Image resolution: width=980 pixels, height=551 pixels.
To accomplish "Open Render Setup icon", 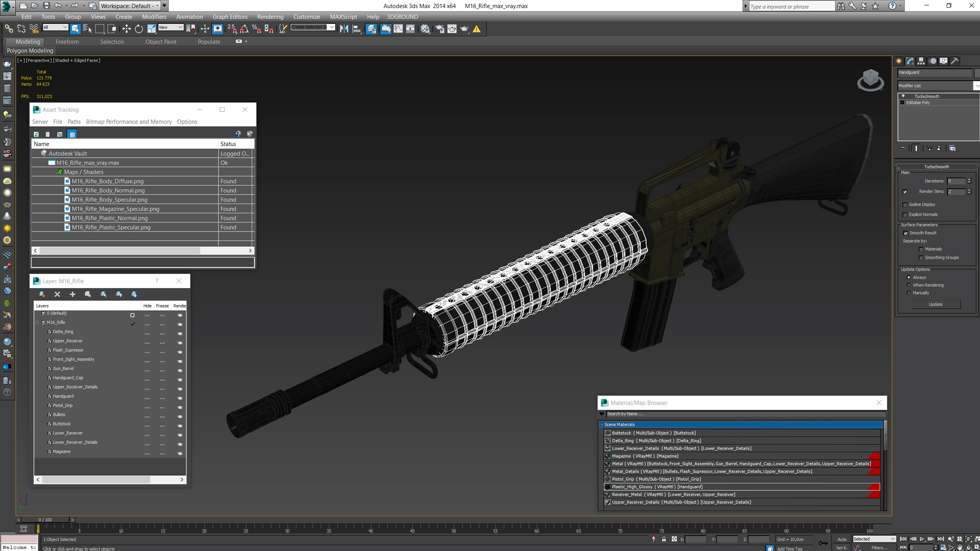I will (439, 29).
